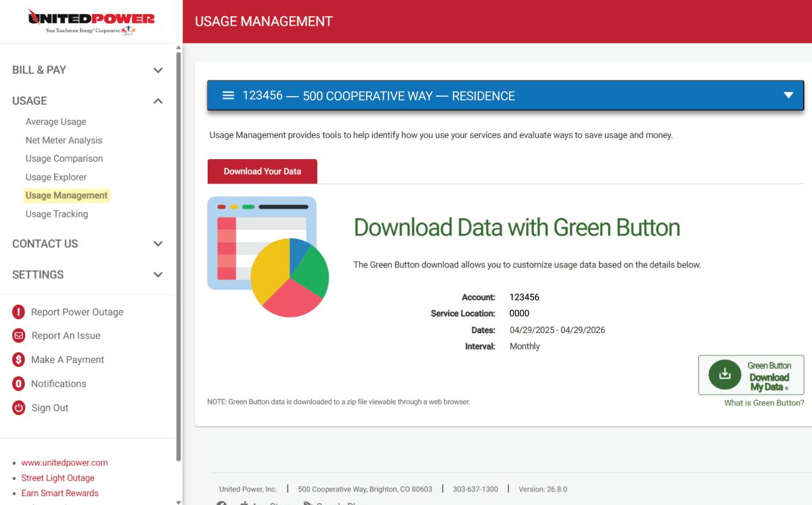Click the NOTE about Green Button zip file
Viewport: 812px width, 505px height.
[x=338, y=402]
